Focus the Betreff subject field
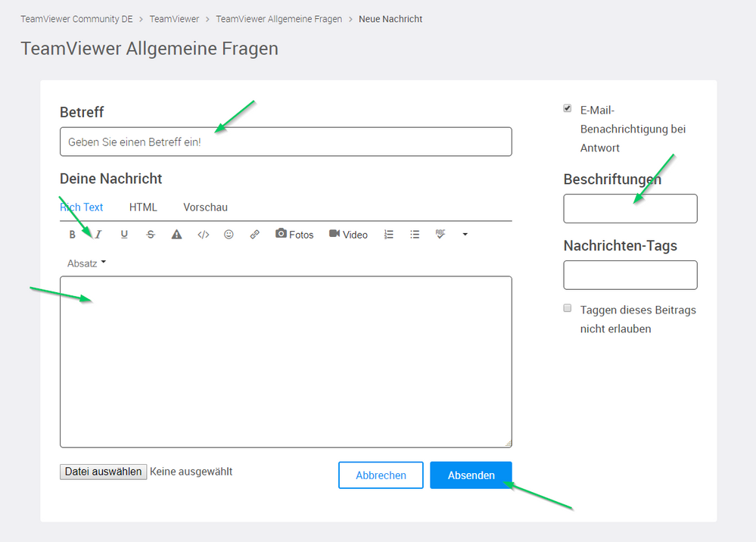This screenshot has width=756, height=542. point(286,142)
